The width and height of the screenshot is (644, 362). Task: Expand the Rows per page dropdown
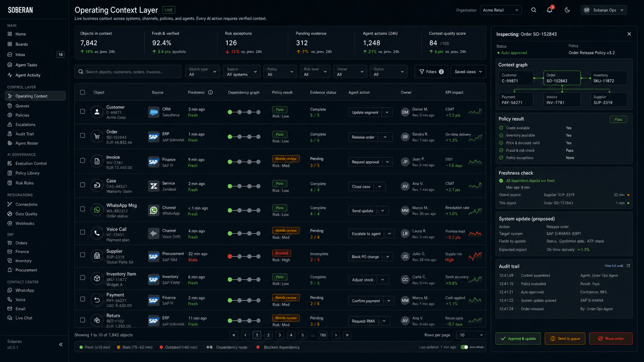coord(471,335)
